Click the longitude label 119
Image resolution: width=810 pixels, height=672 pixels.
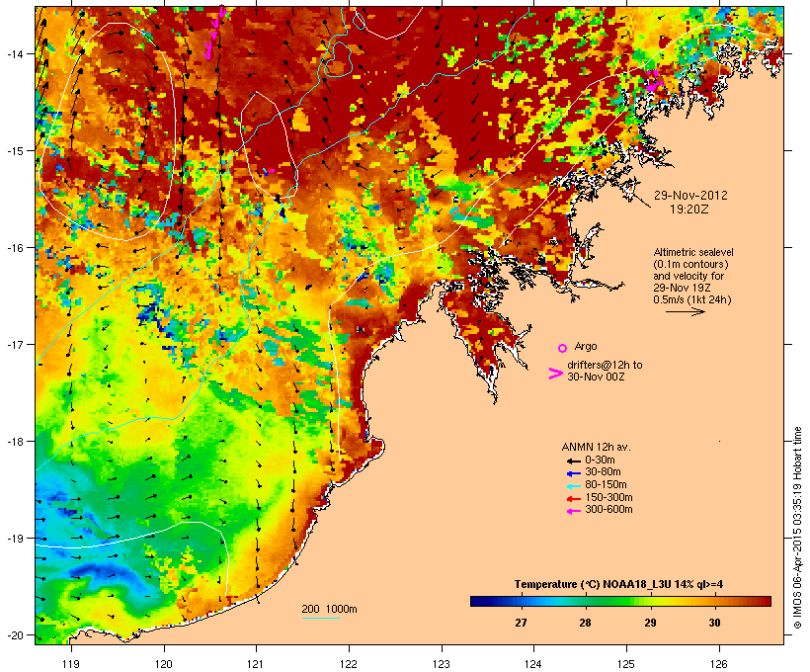click(71, 664)
